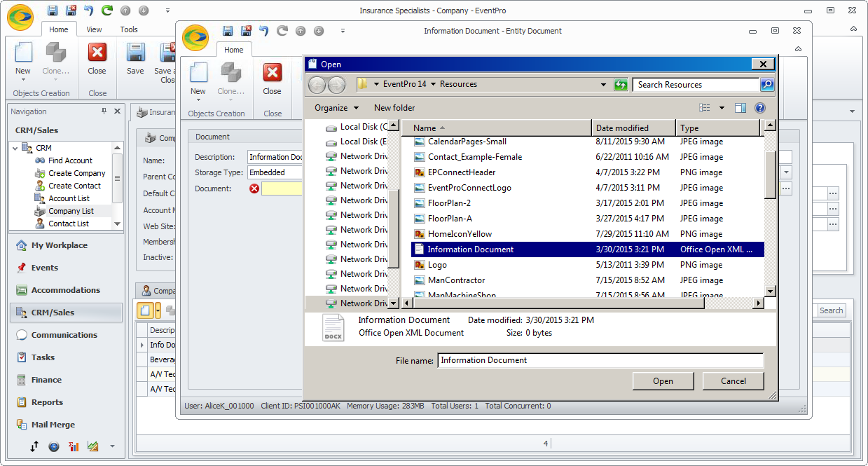
Task: Open Reports navigation group
Action: 66,402
